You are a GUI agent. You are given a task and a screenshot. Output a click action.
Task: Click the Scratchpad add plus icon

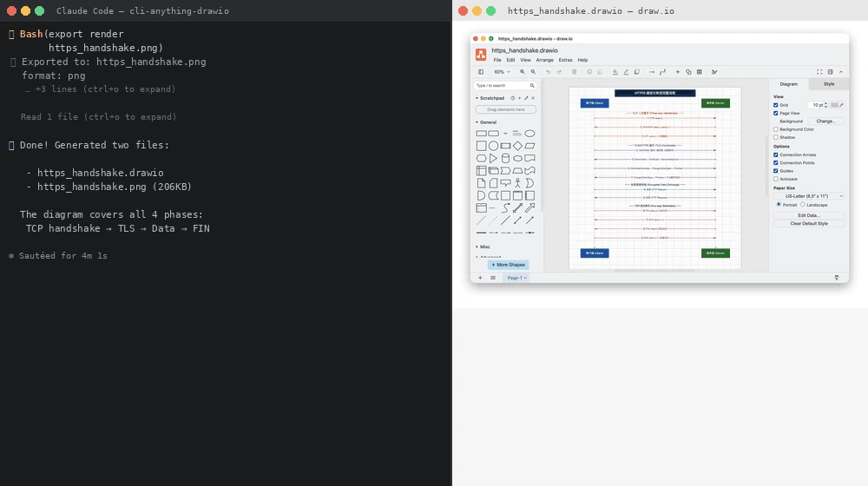click(519, 98)
